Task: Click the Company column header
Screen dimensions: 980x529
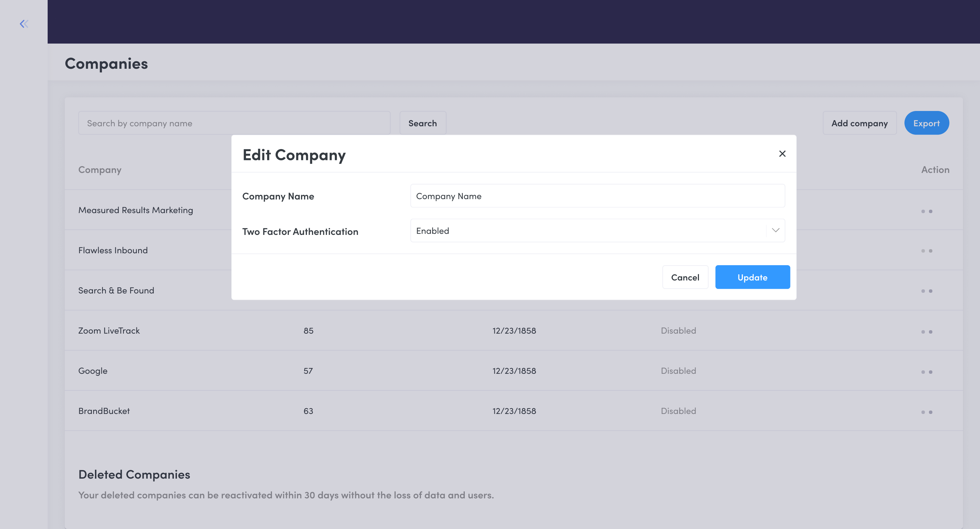Action: click(100, 170)
